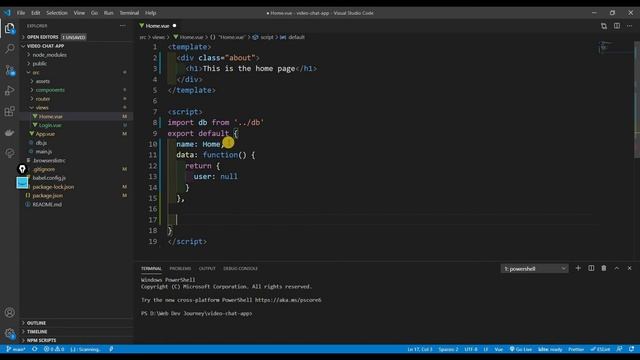Open the Manage gear menu

(x=9, y=333)
